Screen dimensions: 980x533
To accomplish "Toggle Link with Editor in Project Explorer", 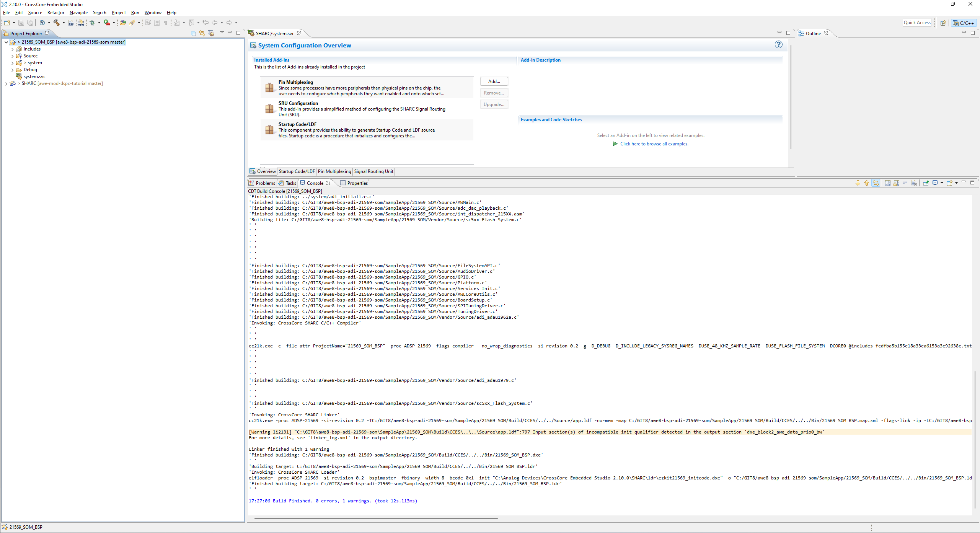I will tap(202, 33).
